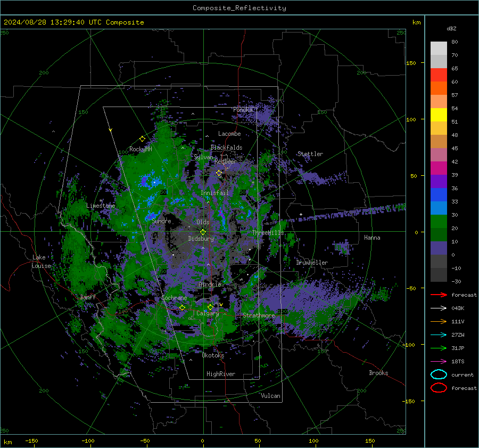Screen dimensions: 479x448
Task: Pick the light gray 70-80 dBZ band
Action: coord(439,48)
